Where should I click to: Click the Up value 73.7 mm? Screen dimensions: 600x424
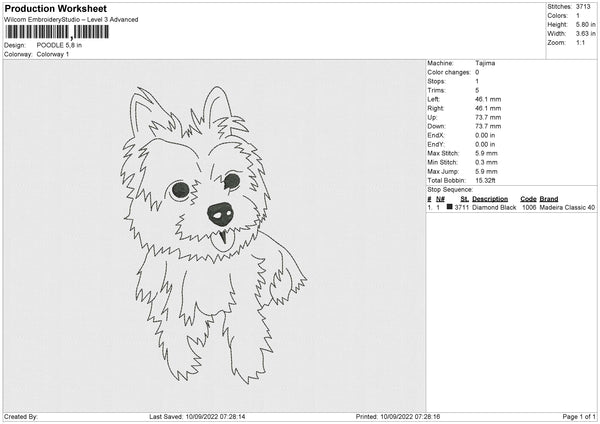[488, 117]
